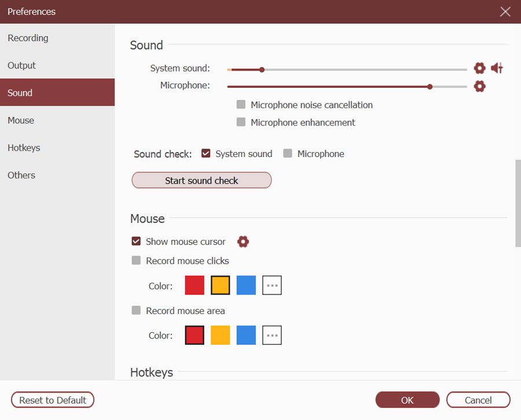
Task: Uncheck System sound in sound check
Action: coord(206,153)
